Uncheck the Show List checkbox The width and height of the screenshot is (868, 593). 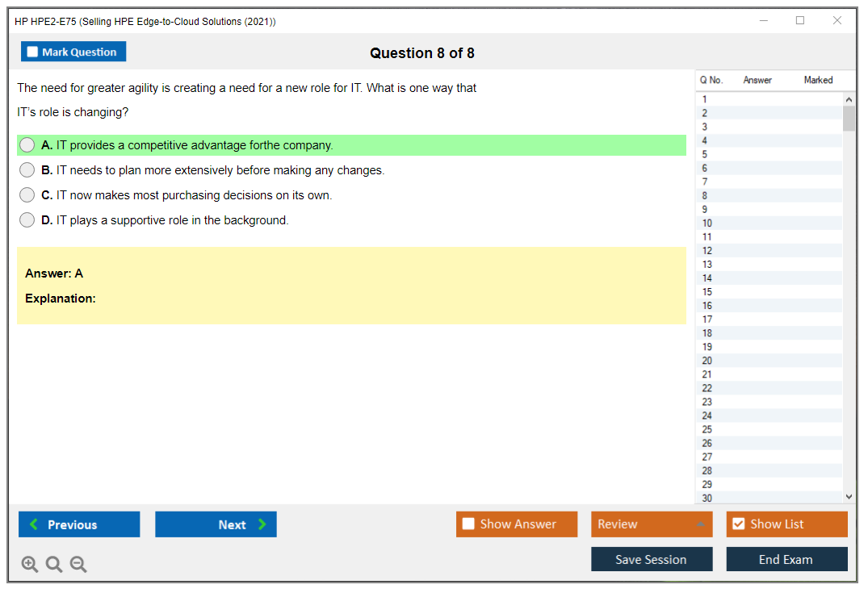point(738,524)
